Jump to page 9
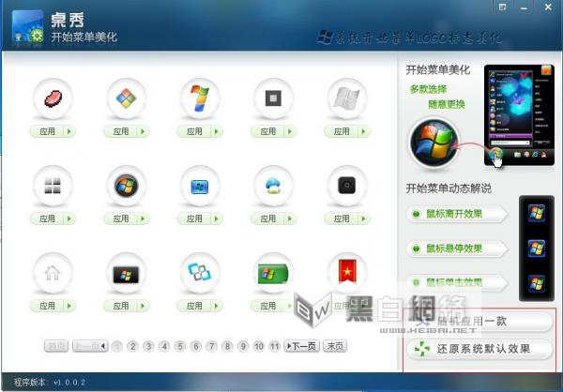This screenshot has height=392, width=563. tap(243, 346)
